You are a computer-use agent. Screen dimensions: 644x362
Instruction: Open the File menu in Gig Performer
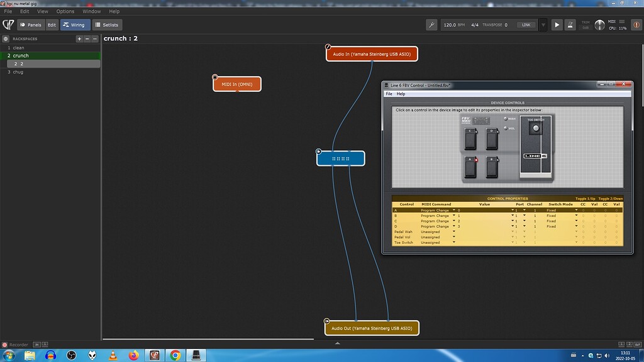point(8,11)
